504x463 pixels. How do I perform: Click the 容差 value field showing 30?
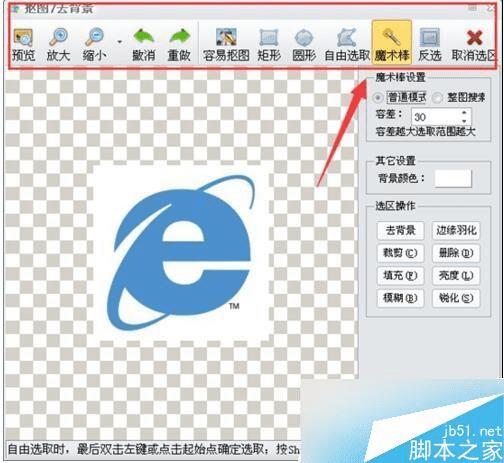coord(435,117)
